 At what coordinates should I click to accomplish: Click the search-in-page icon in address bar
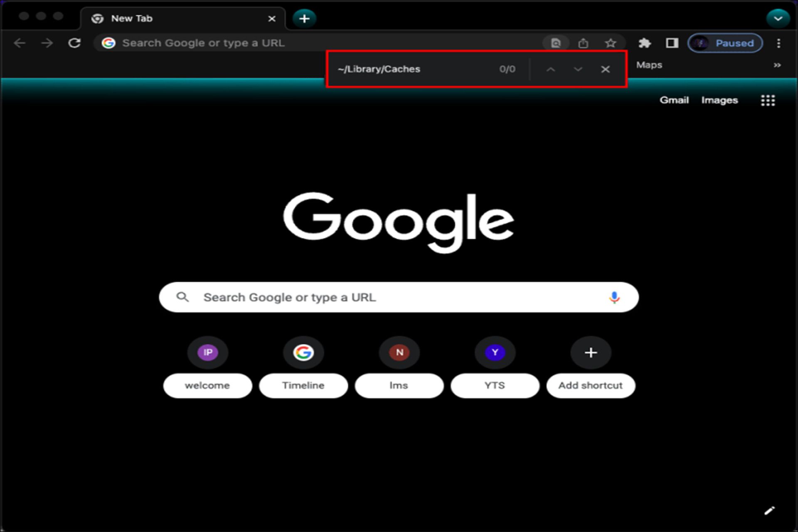[556, 43]
